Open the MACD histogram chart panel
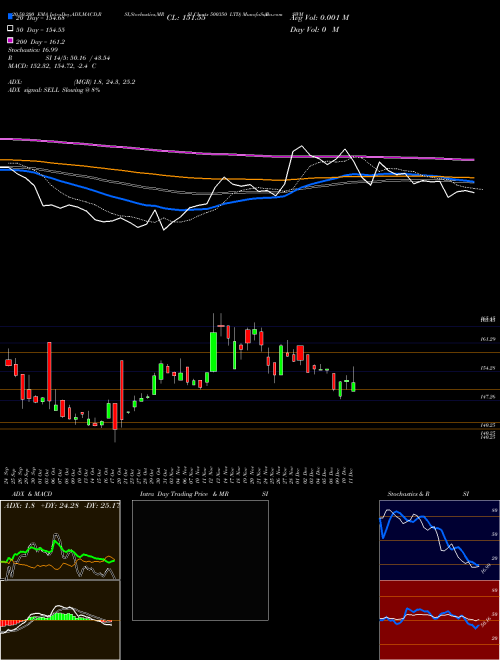Viewport: 500px width, 660px height. point(60,620)
